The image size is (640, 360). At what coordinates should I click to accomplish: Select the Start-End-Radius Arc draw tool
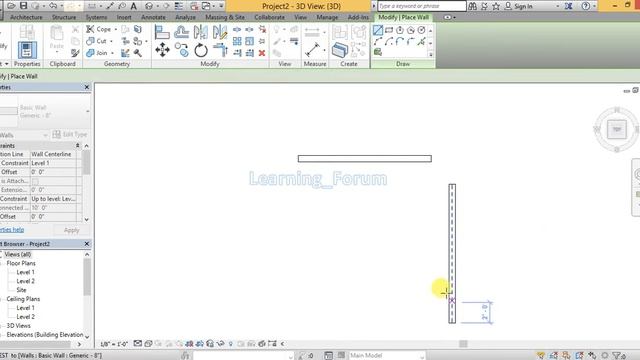click(x=378, y=41)
